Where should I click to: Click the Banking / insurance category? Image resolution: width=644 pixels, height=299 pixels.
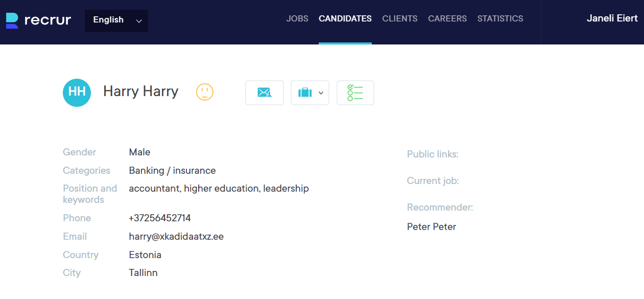(x=172, y=171)
